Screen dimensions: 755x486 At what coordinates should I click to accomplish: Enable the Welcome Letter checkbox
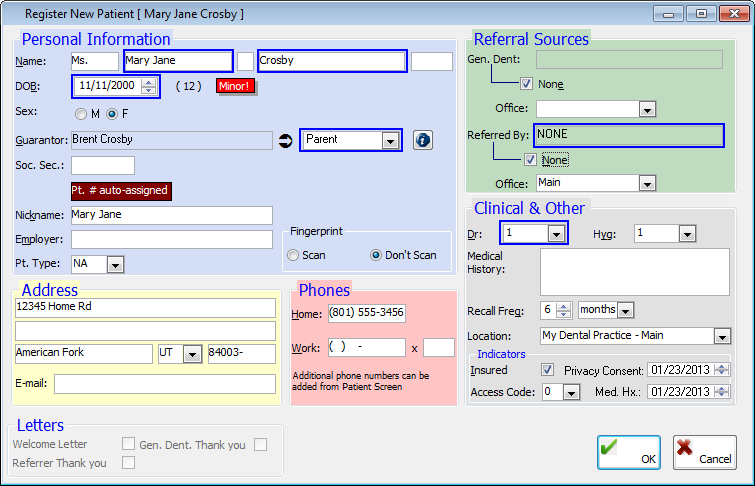128,444
